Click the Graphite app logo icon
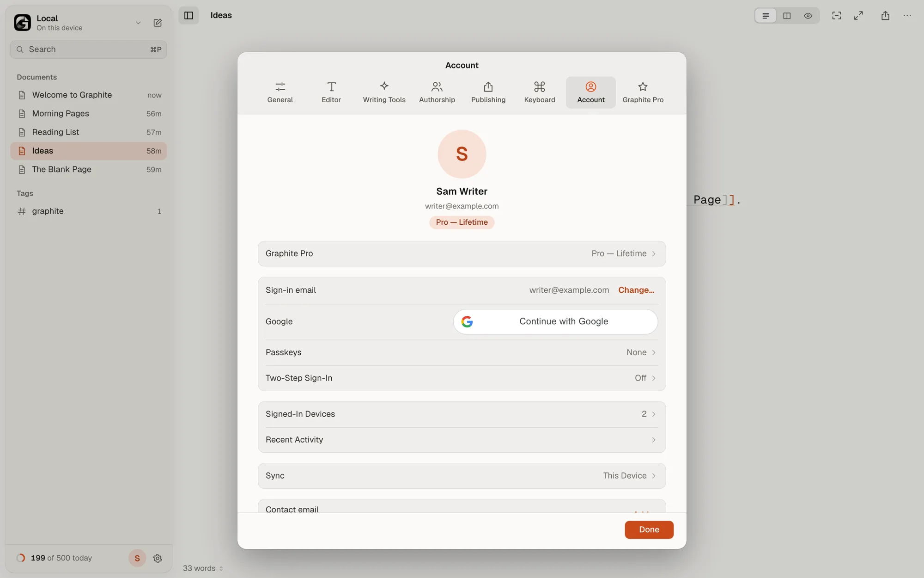This screenshot has height=578, width=924. [x=23, y=23]
